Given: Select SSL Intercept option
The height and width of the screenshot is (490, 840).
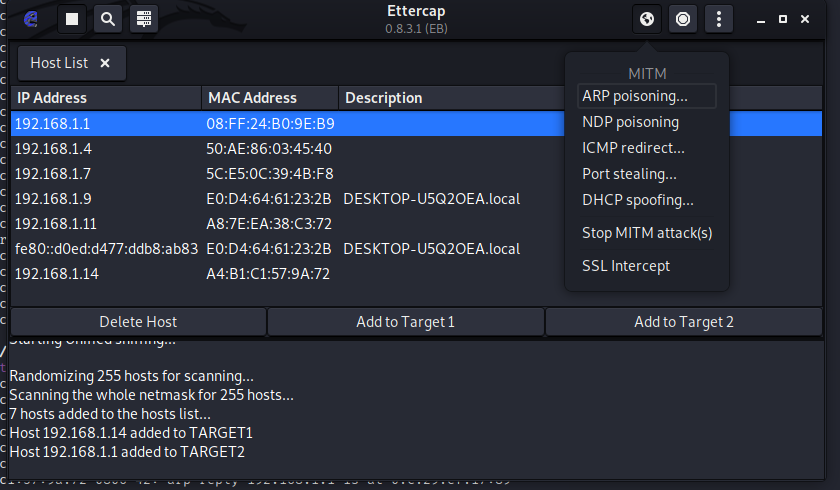Looking at the screenshot, I should pos(626,266).
